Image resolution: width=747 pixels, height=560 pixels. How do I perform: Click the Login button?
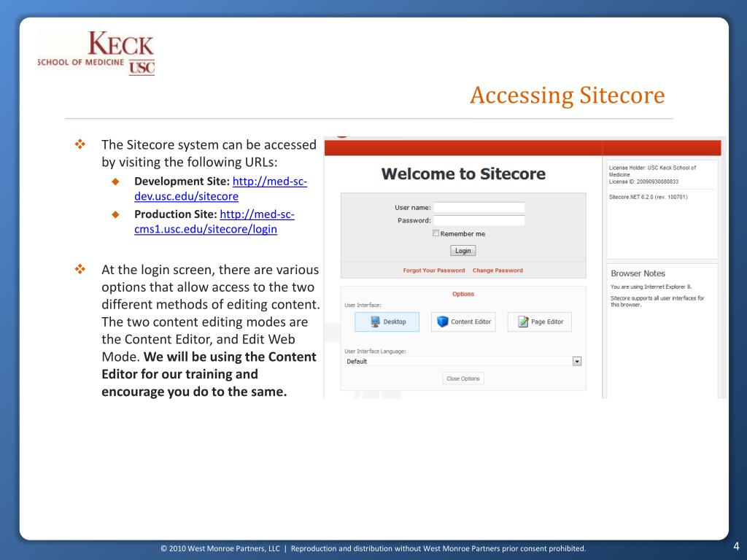pos(462,251)
